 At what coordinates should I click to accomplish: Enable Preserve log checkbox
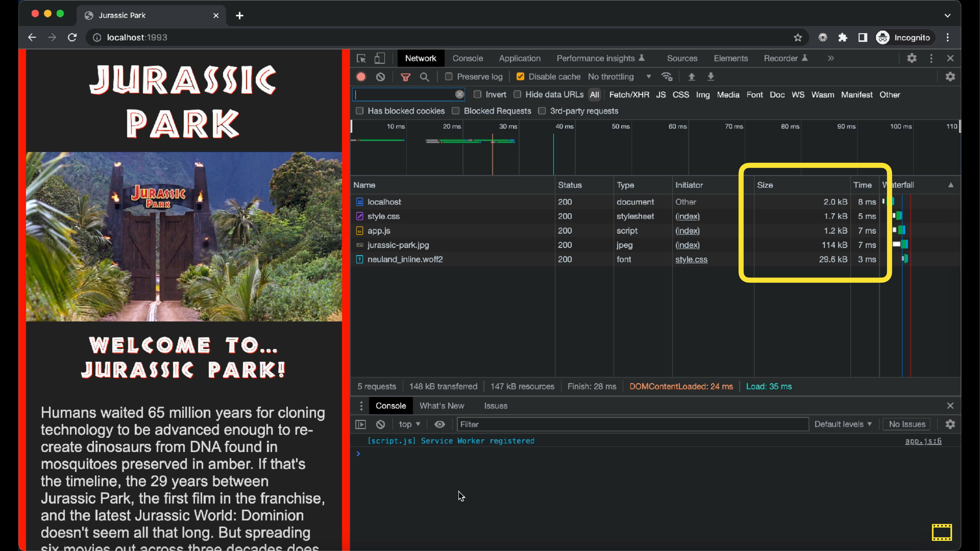click(x=449, y=77)
